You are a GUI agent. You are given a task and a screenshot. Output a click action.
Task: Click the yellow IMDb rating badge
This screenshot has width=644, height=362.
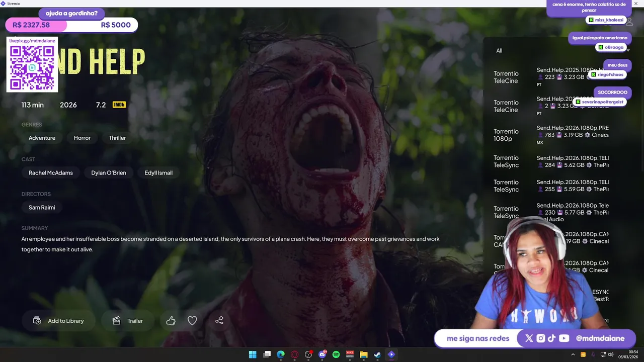click(x=119, y=105)
